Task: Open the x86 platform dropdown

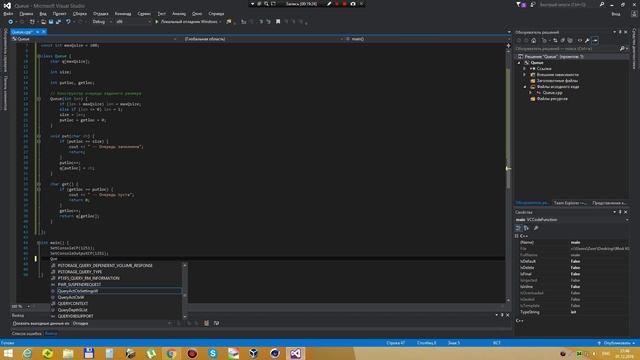Action: [133, 22]
